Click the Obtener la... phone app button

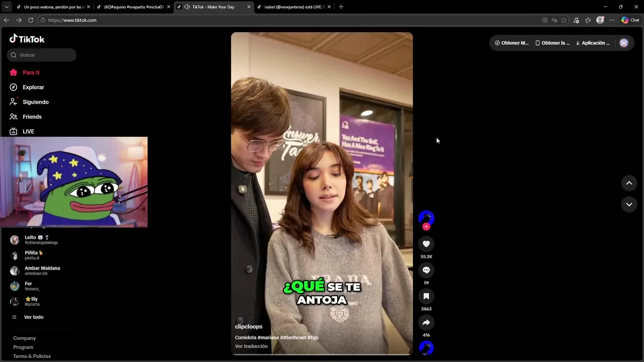point(552,43)
